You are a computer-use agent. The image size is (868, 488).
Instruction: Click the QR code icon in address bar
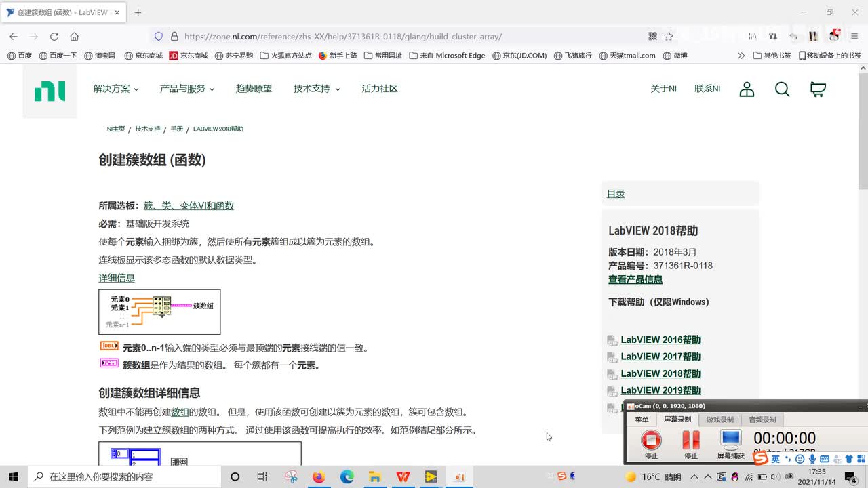pyautogui.click(x=652, y=37)
